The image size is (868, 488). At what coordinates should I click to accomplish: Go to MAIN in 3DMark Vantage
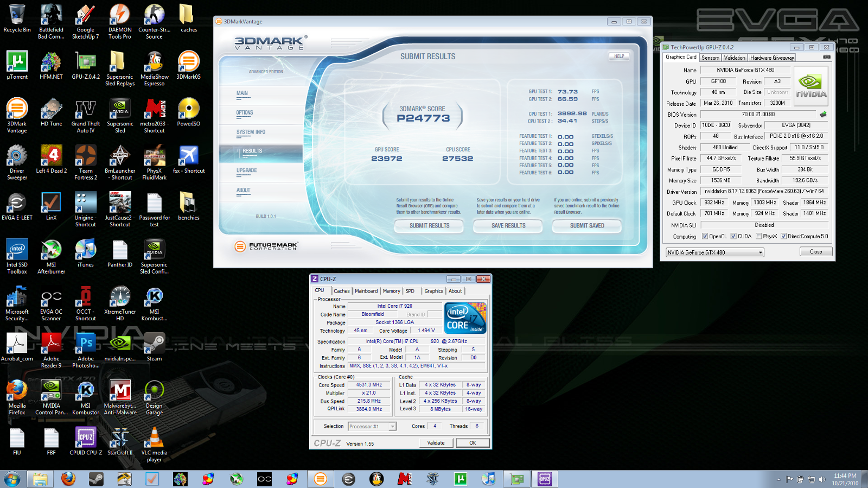pos(242,93)
